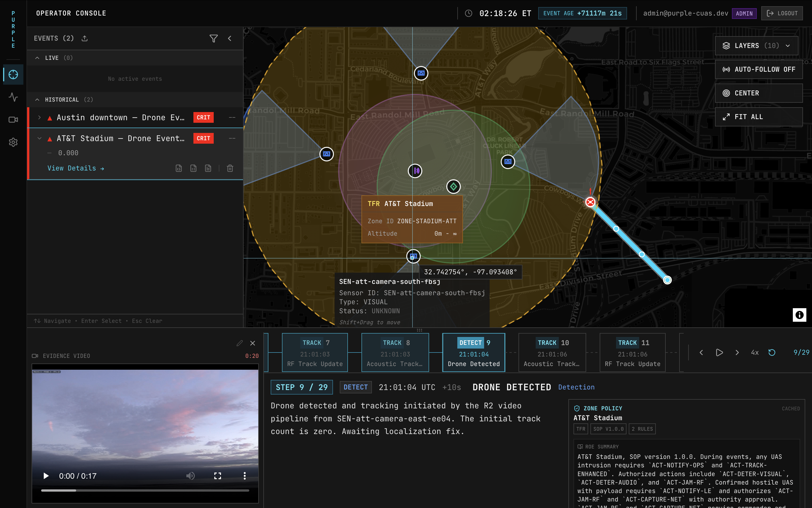Click the FIT ALL map button

click(759, 117)
